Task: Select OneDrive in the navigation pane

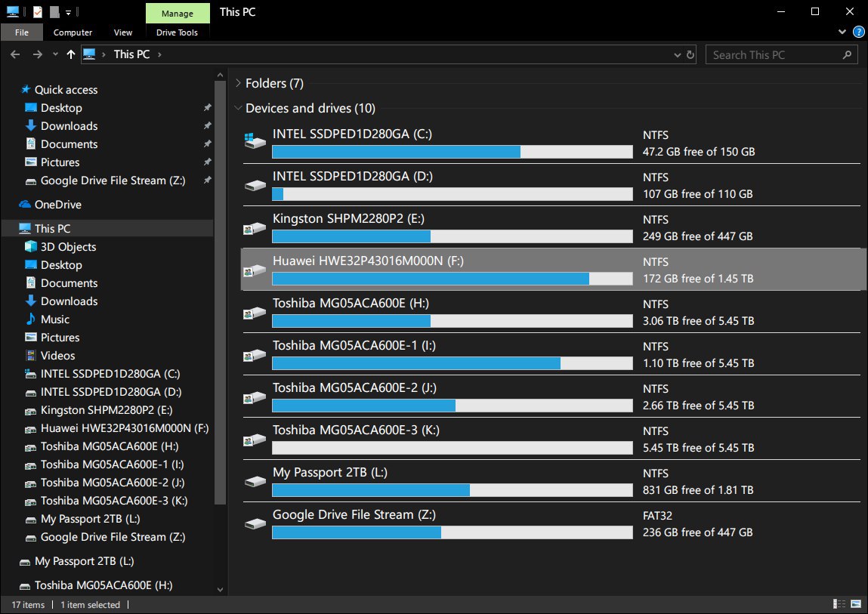Action: 57,205
